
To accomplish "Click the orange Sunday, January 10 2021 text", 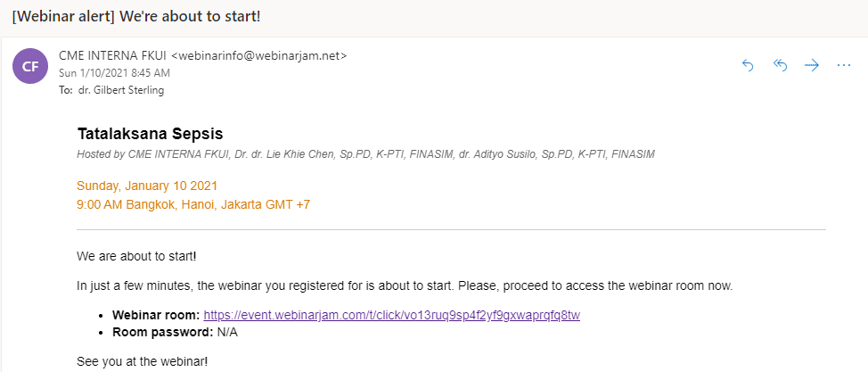I will point(147,186).
